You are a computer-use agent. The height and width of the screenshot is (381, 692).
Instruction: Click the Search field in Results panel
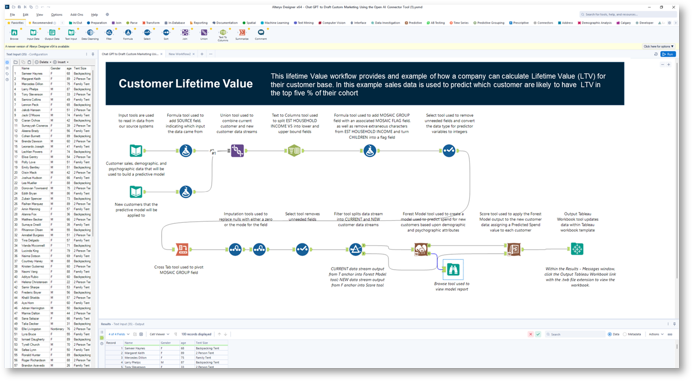(575, 334)
